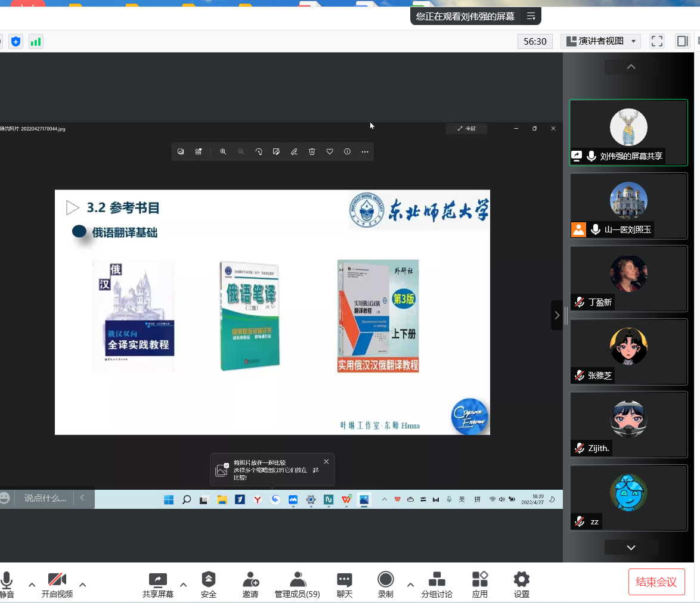Open Manage Participants (59) panel
The height and width of the screenshot is (603, 700).
coord(297,585)
